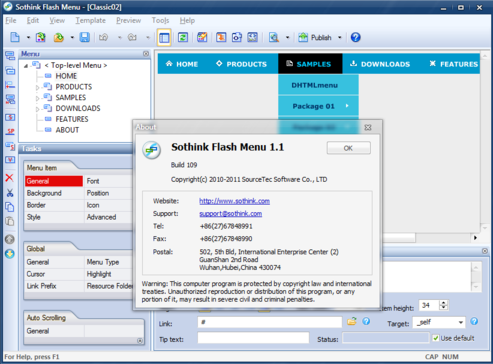Select the FEATURES item in the menu tree

pos(72,119)
